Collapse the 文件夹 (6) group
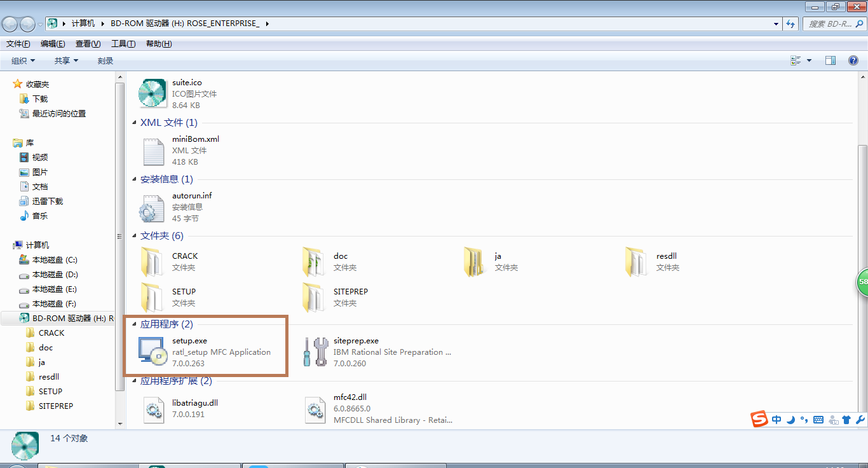868x468 pixels. 134,236
